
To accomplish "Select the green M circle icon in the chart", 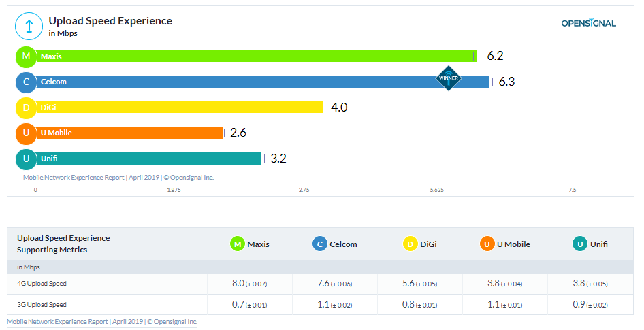I will (26, 56).
